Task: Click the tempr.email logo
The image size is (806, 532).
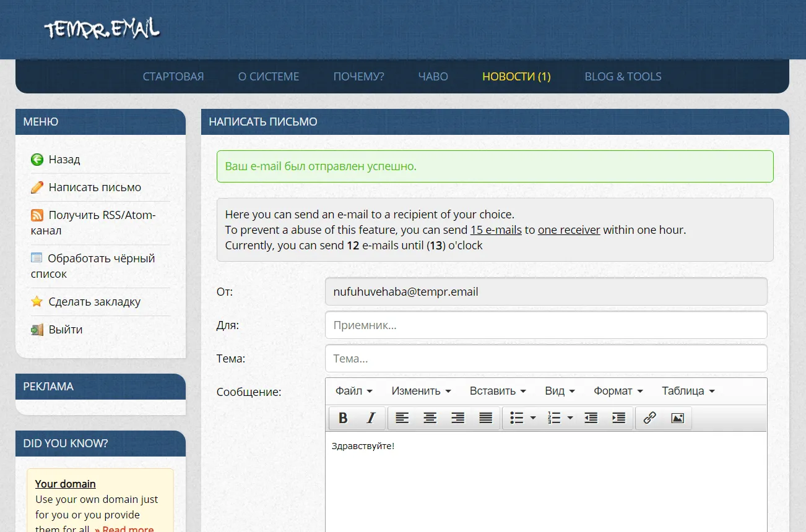Action: pos(102,28)
